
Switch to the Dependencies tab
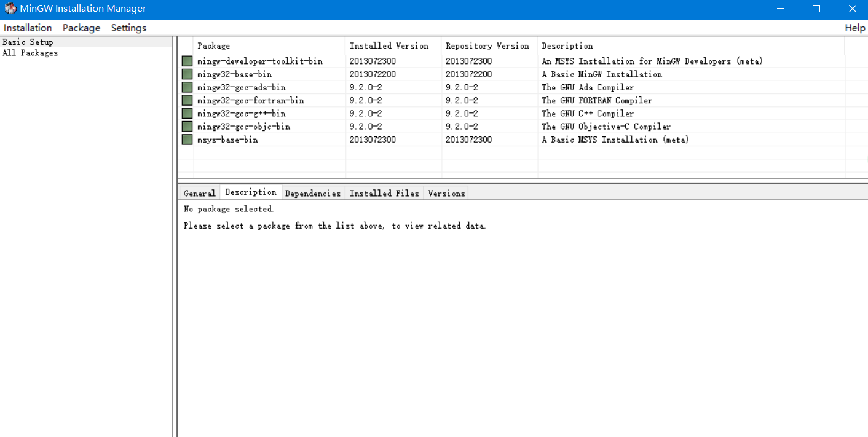click(x=313, y=192)
